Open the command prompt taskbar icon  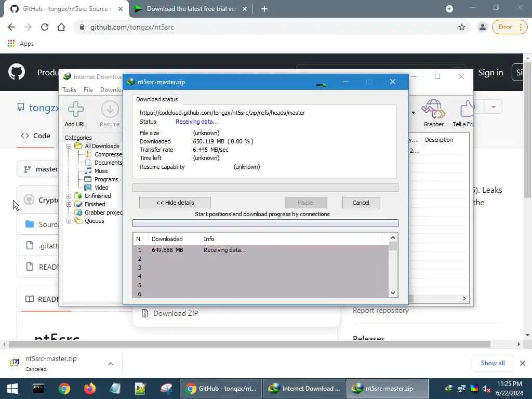pos(38,389)
